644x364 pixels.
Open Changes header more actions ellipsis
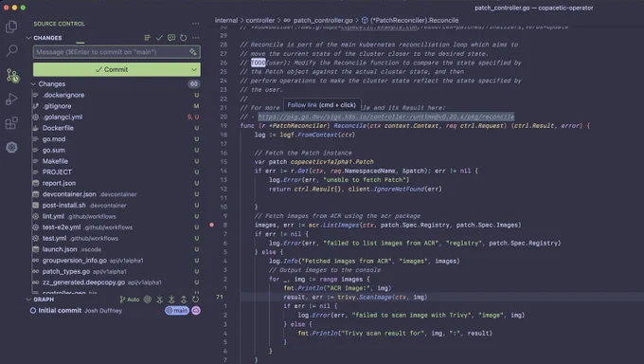195,38
